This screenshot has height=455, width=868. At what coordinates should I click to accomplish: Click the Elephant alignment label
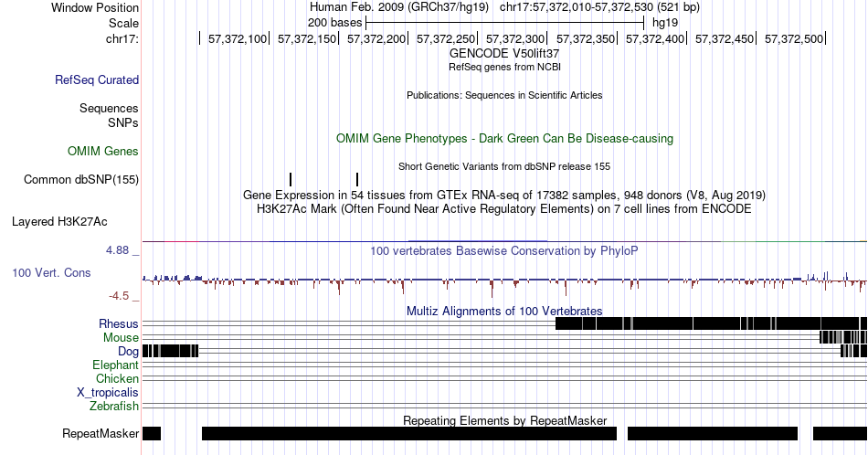tap(115, 365)
